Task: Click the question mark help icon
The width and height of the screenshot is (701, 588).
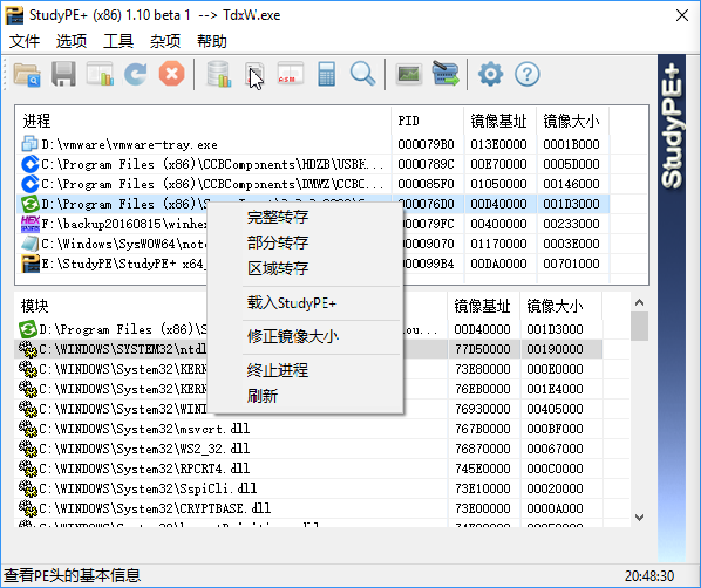Action: (527, 74)
